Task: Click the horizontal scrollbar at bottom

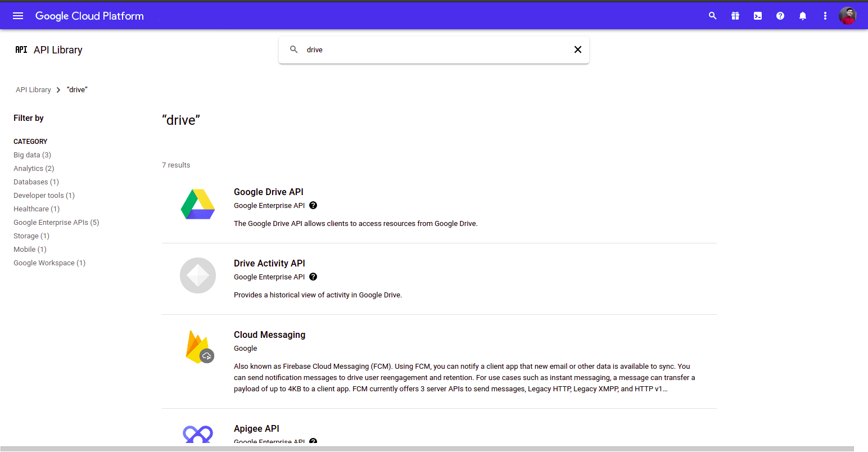Action: coord(427,449)
